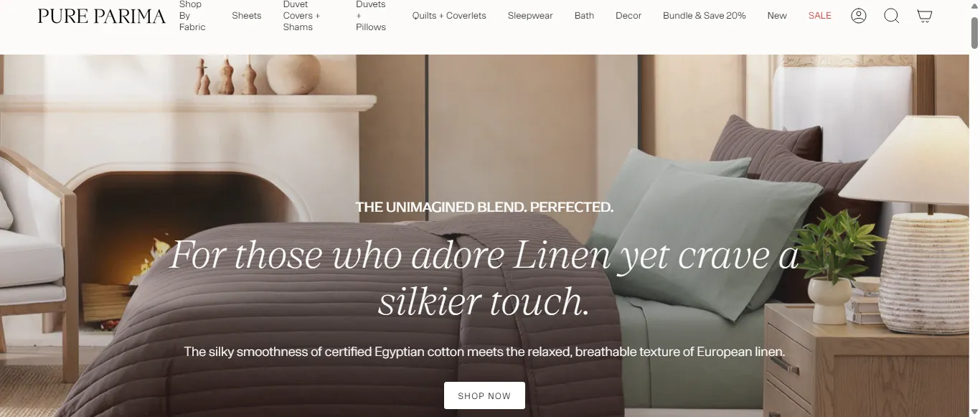This screenshot has height=417, width=980.
Task: Open the New arrivals link
Action: pyautogui.click(x=777, y=16)
